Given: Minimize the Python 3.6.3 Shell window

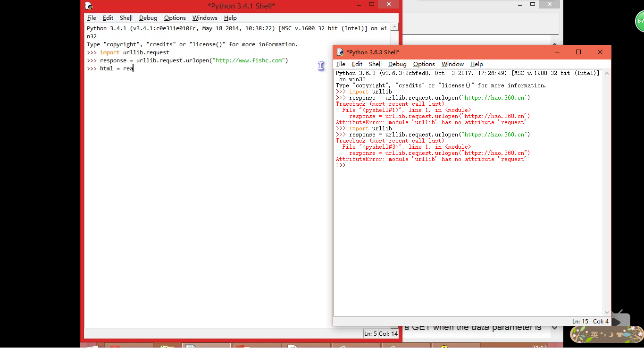Looking at the screenshot, I should pyautogui.click(x=557, y=52).
